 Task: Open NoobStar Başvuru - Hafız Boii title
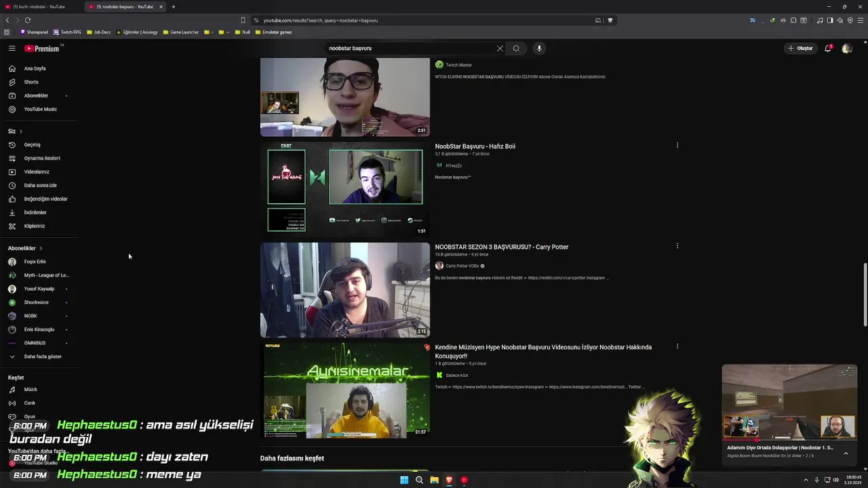[x=475, y=146]
